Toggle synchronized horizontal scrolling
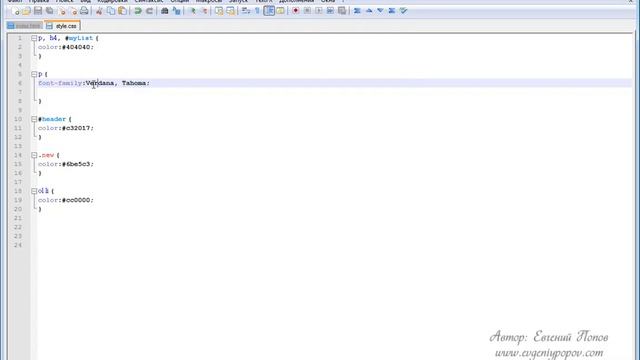Image resolution: width=640 pixels, height=360 pixels. coord(231,11)
